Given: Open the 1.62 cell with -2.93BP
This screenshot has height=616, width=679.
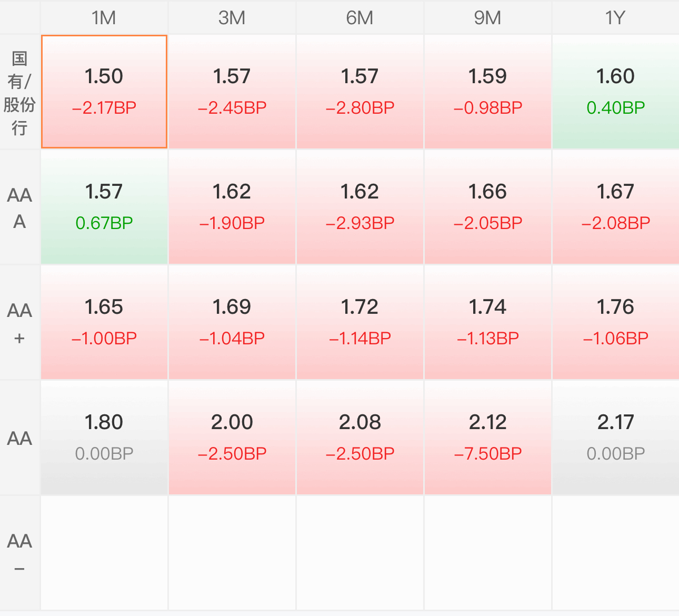Looking at the screenshot, I should (360, 207).
